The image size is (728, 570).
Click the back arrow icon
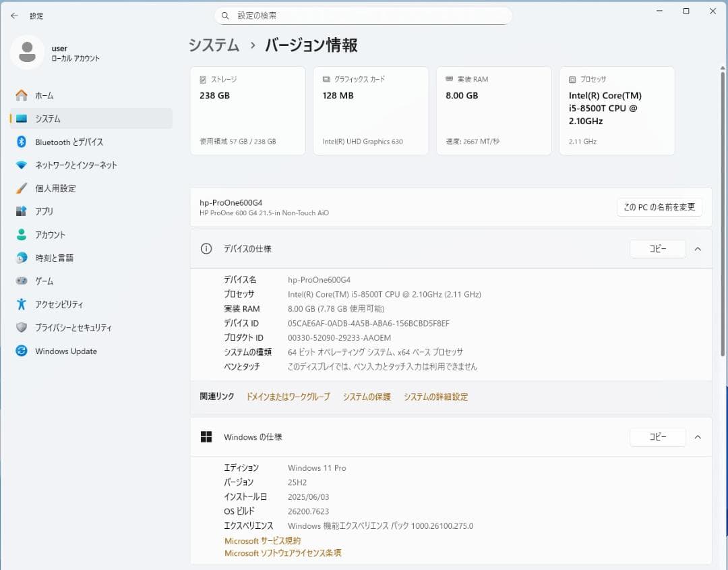click(14, 16)
